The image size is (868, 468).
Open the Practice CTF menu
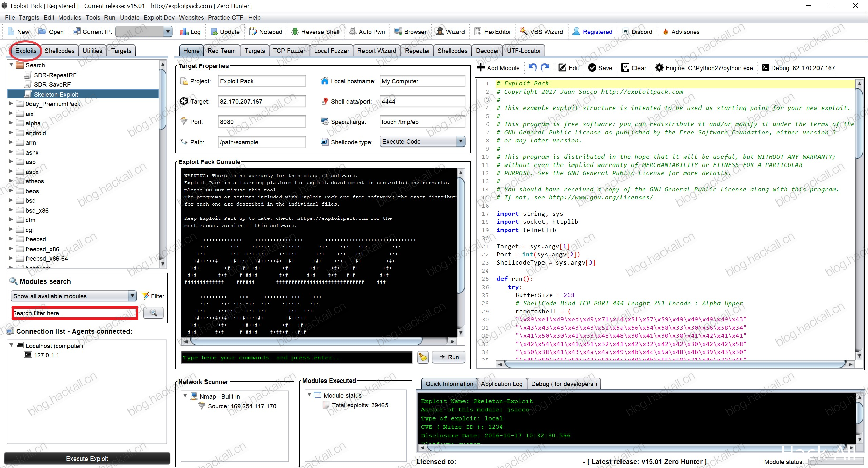pyautogui.click(x=225, y=18)
